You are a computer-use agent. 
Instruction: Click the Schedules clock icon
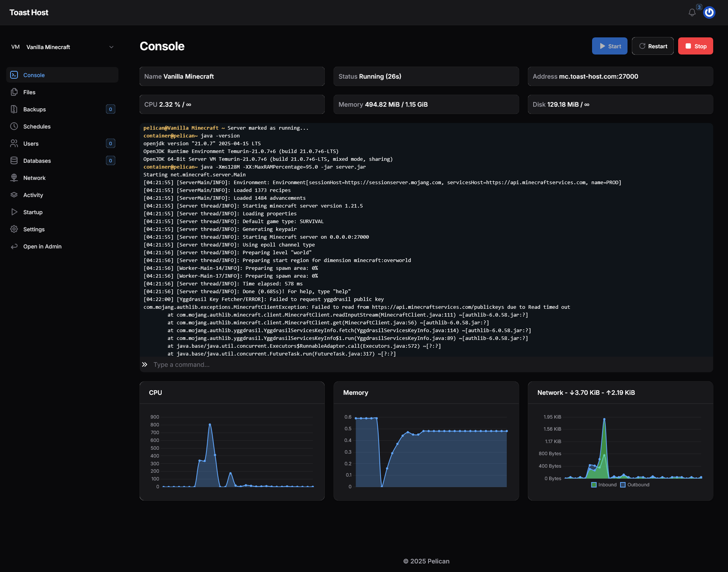(x=14, y=127)
